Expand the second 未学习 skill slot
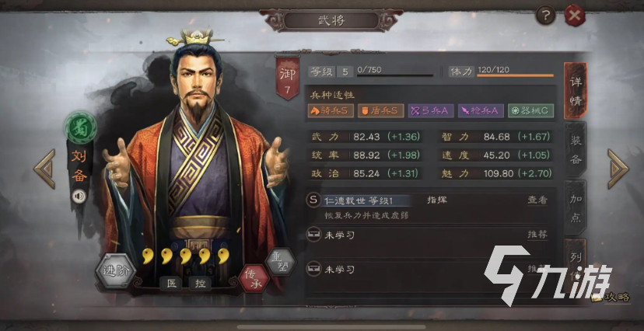This screenshot has width=644, height=331. 431,270
